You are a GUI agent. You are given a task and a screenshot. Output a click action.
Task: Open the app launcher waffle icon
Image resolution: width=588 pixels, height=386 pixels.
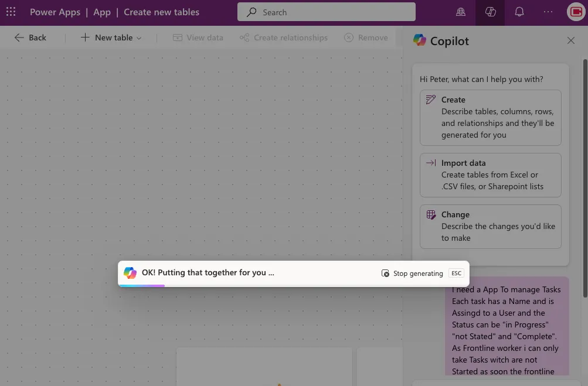(11, 12)
